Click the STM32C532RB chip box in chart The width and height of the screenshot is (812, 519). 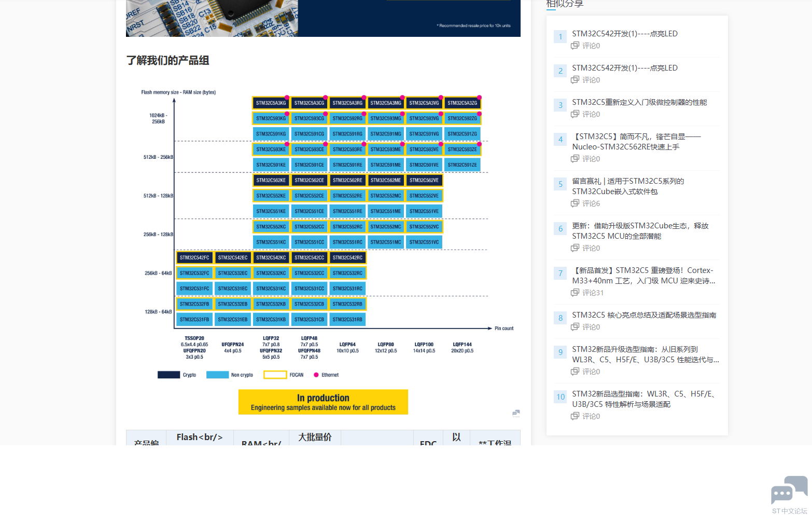347,304
